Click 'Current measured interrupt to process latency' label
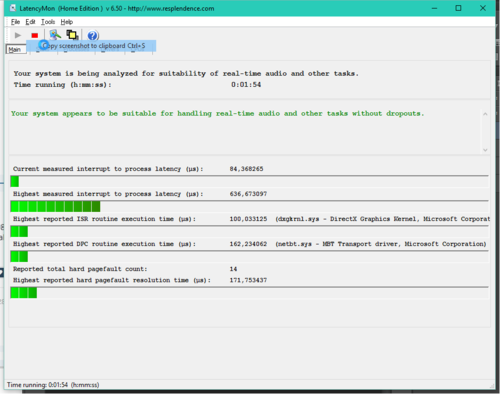Screen dimensions: 500x394 pos(108,169)
